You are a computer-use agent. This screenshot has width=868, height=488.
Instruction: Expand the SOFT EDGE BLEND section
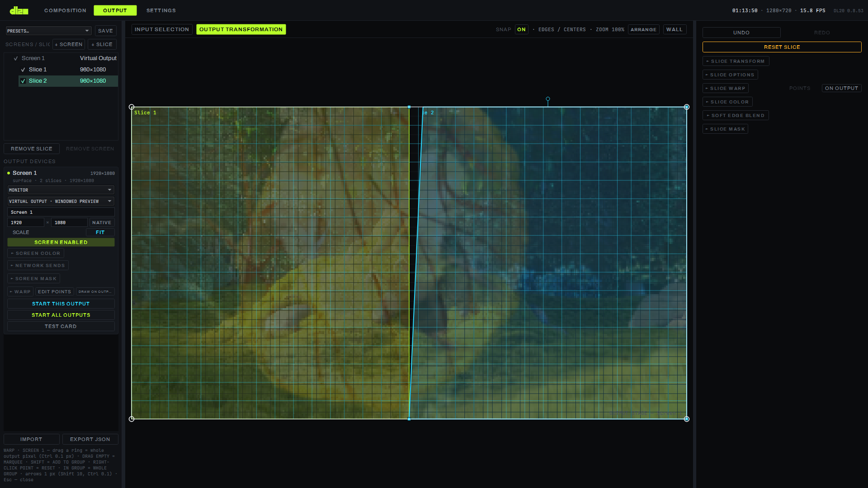[x=736, y=115]
